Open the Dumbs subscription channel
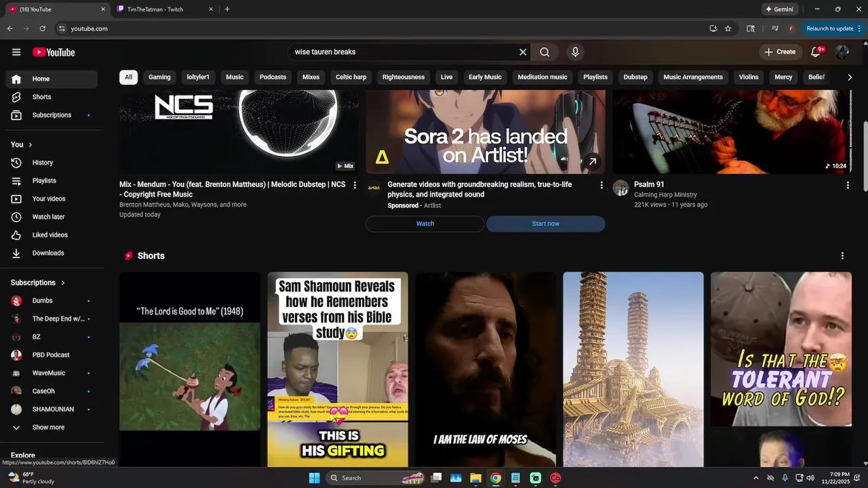The height and width of the screenshot is (488, 868). [x=52, y=301]
